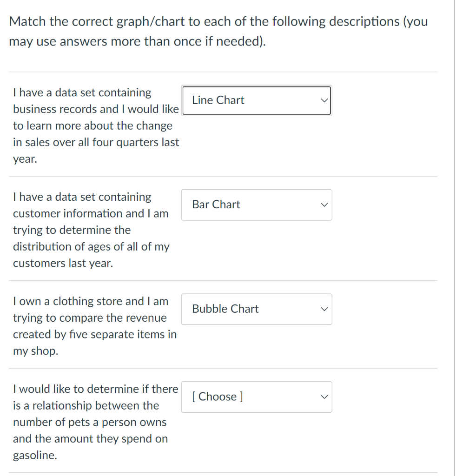
Task: Click the question about sales over four quarters
Action: pyautogui.click(x=95, y=126)
